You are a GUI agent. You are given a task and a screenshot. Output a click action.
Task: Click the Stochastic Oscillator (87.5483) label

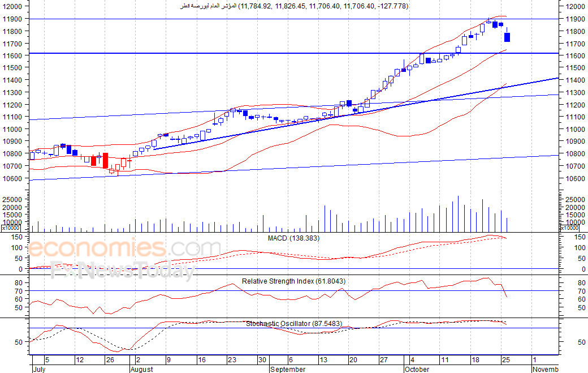[294, 323]
